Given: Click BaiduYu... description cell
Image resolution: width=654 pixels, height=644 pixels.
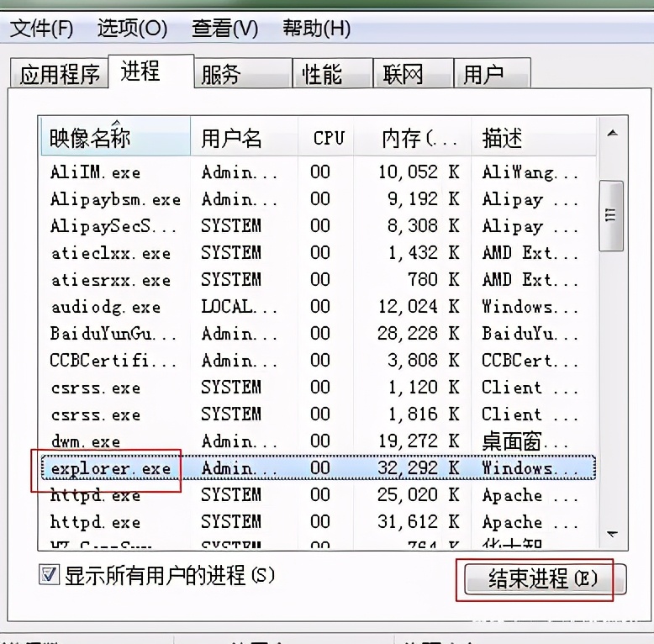Looking at the screenshot, I should click(530, 334).
